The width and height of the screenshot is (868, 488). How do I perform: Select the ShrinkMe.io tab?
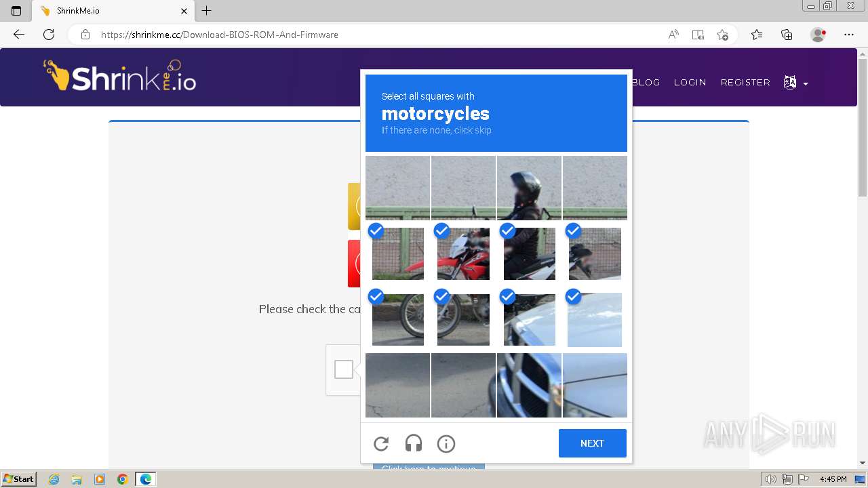pos(113,11)
